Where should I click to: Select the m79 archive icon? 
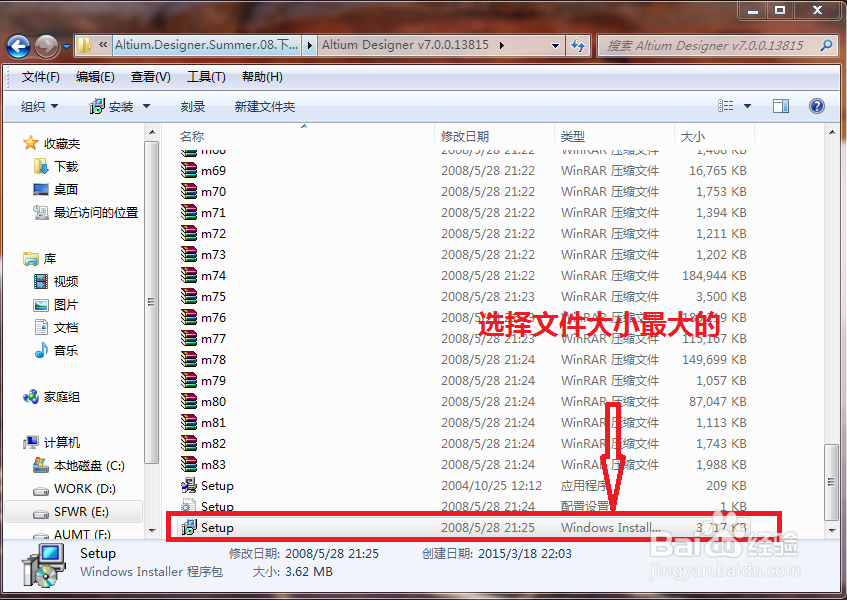coord(189,381)
